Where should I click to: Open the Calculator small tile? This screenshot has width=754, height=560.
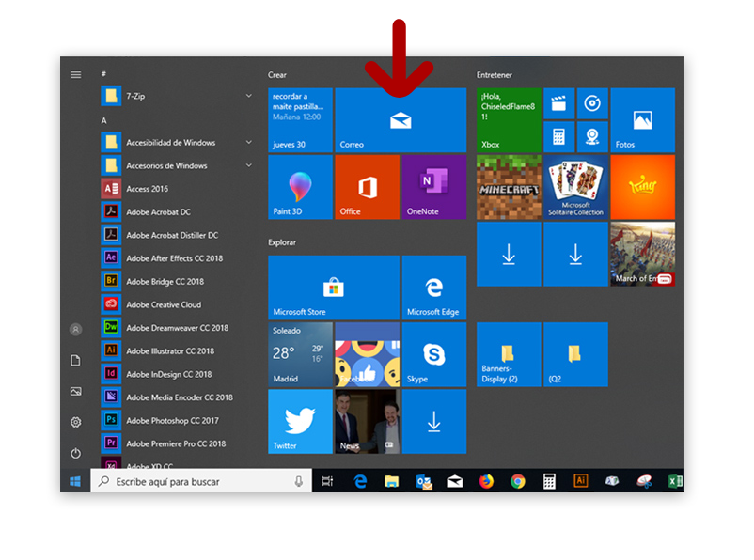point(558,137)
